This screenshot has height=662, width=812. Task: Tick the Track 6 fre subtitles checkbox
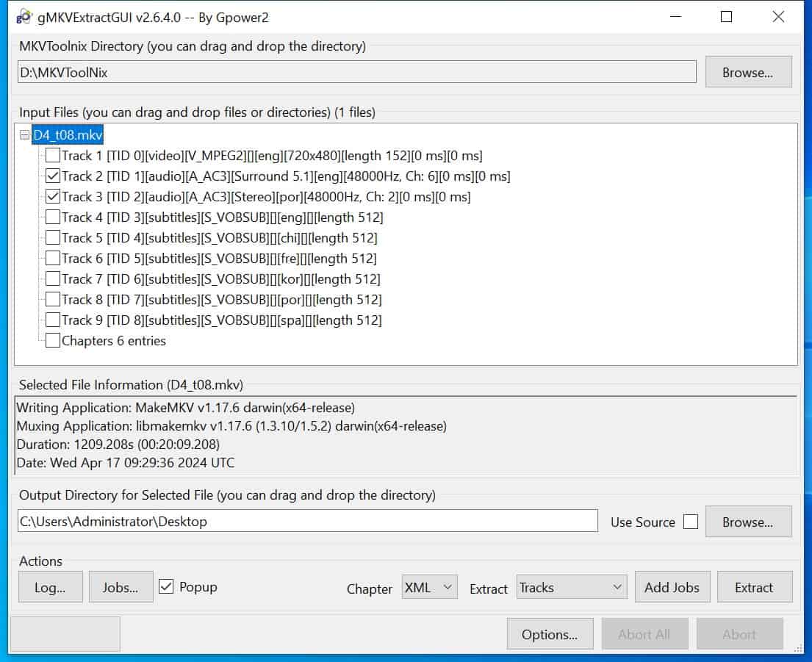(x=53, y=259)
